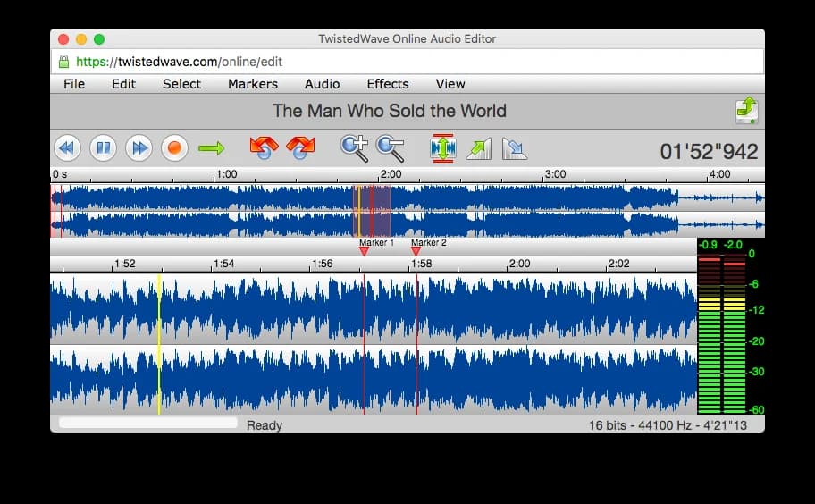Apply fade out with the falling arrow icon

tap(515, 149)
